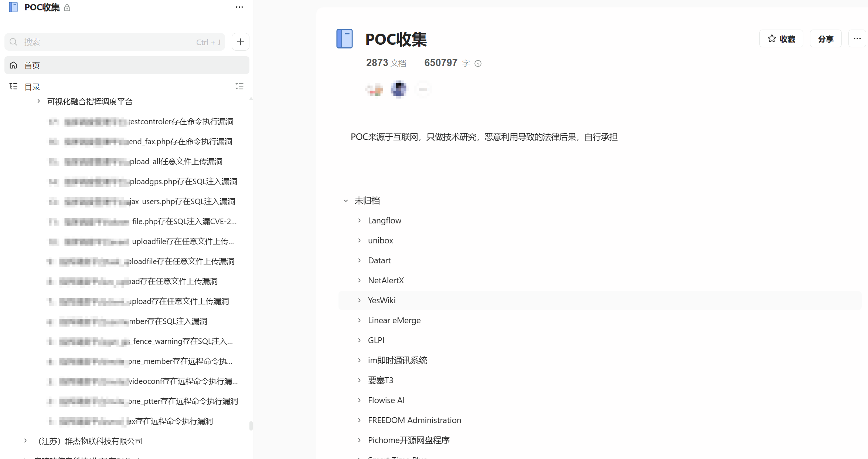Select 目录 heading in sidebar
The height and width of the screenshot is (459, 868).
click(x=32, y=87)
